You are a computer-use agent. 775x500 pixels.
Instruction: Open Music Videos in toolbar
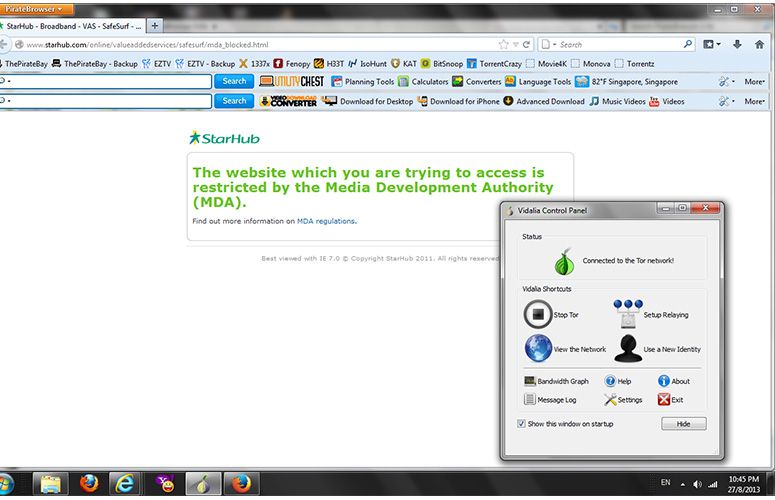618,101
